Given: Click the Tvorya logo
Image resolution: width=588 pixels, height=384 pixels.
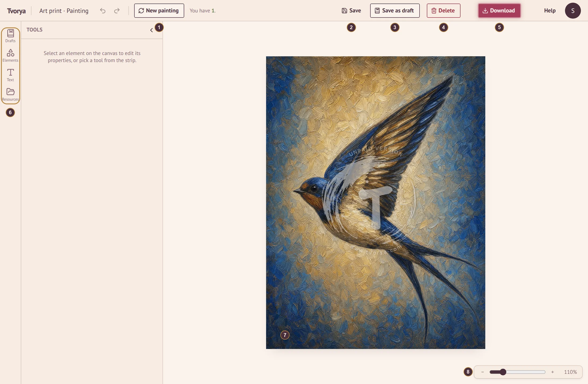Looking at the screenshot, I should pos(16,11).
